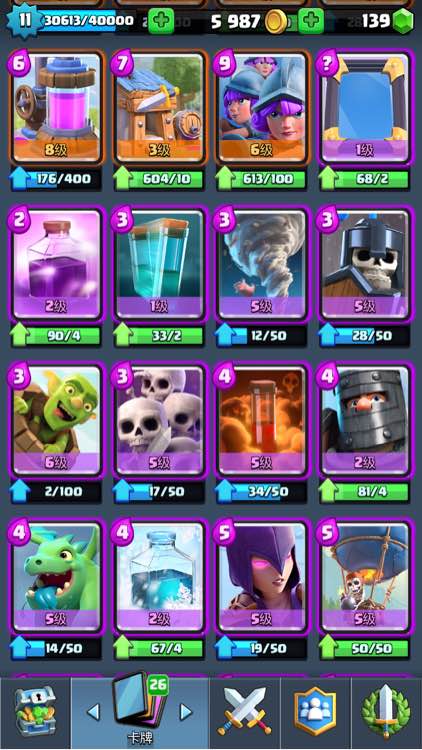
Task: Tap the level 11 king badge
Action: pyautogui.click(x=22, y=20)
